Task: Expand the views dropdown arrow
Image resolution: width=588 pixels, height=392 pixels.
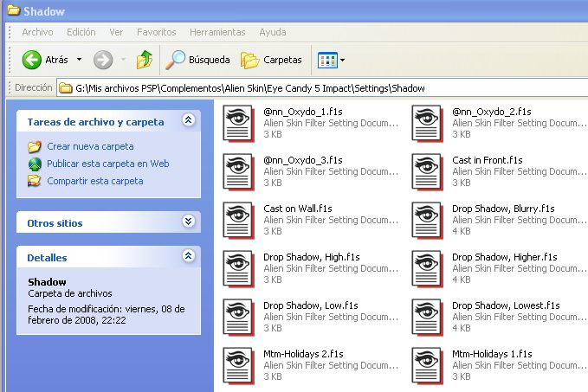Action: coord(342,60)
